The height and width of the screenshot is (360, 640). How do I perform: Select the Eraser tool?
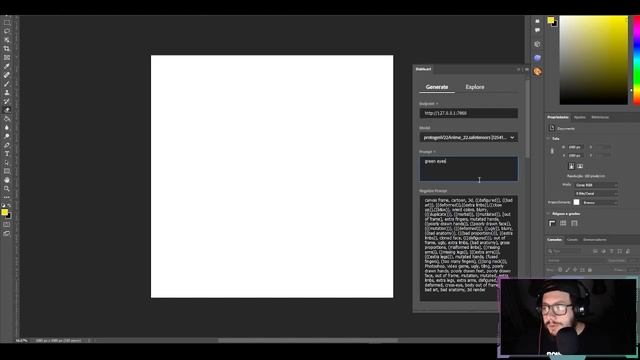[7, 110]
